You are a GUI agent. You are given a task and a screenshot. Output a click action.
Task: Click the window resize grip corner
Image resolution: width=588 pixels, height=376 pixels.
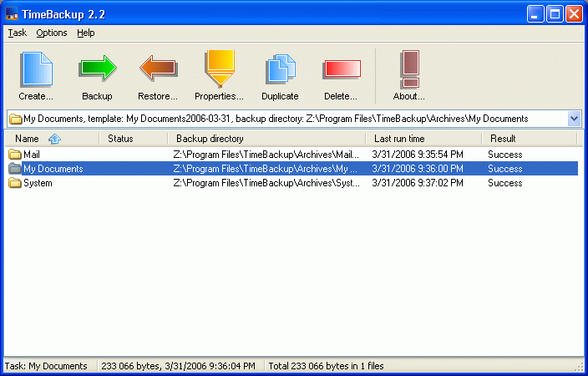click(579, 367)
